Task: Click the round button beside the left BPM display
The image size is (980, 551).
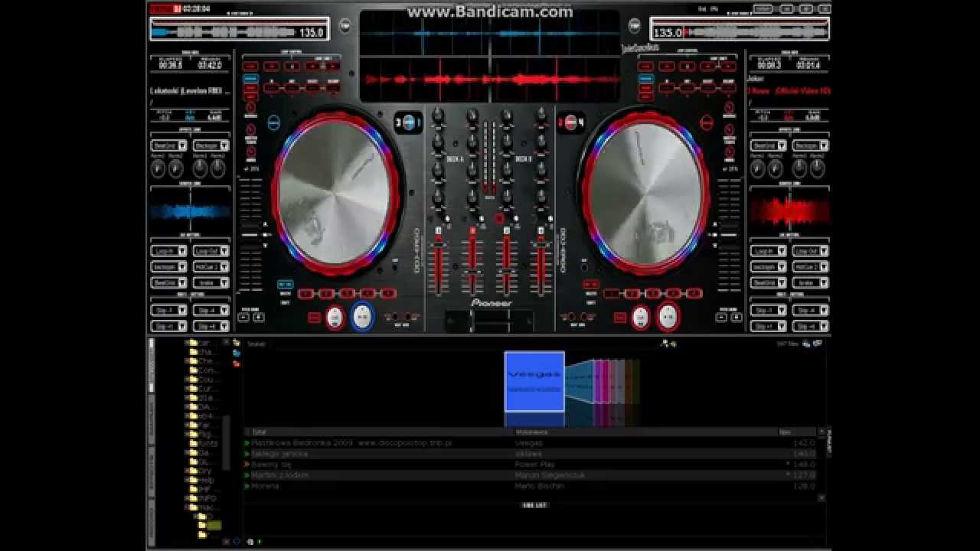Action: (345, 26)
